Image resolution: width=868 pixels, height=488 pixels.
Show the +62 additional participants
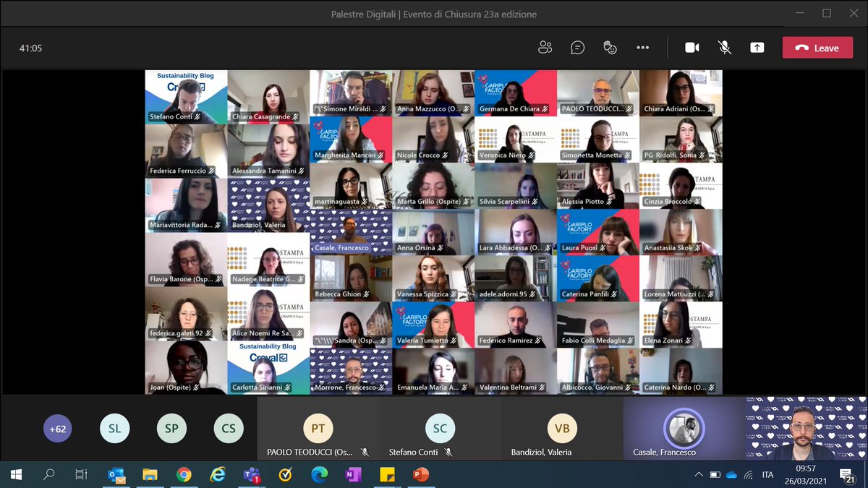tap(57, 428)
